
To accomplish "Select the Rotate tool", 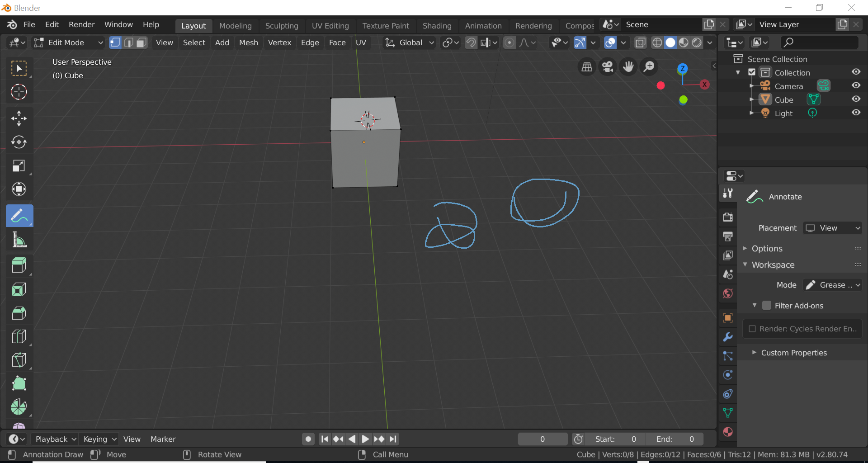I will point(19,142).
